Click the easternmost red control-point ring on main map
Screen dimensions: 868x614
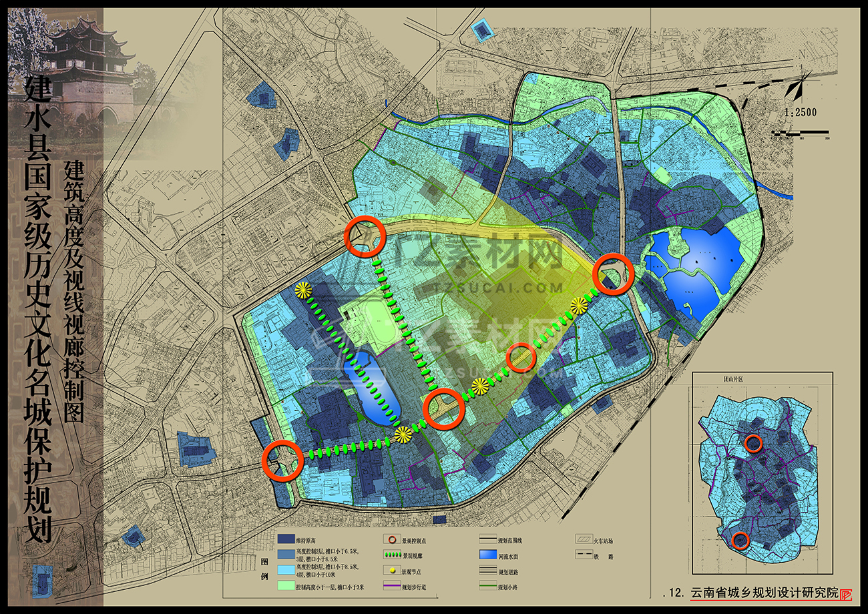pos(613,274)
